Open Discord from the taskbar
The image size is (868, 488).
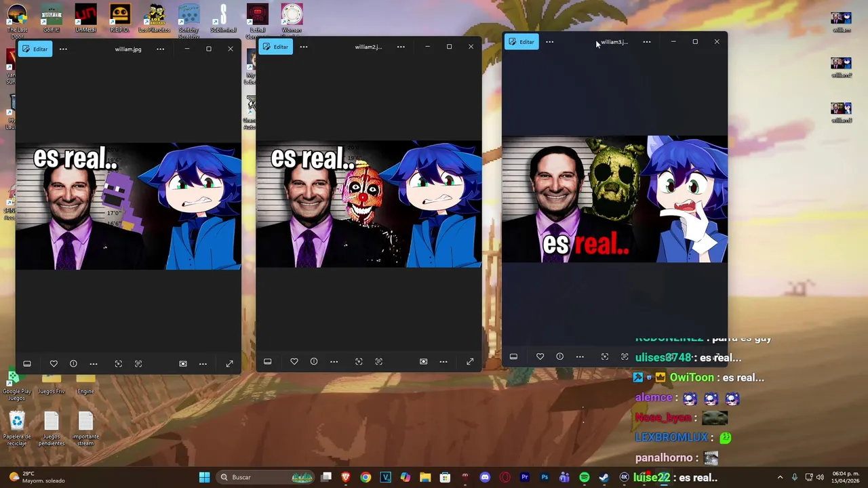485,477
